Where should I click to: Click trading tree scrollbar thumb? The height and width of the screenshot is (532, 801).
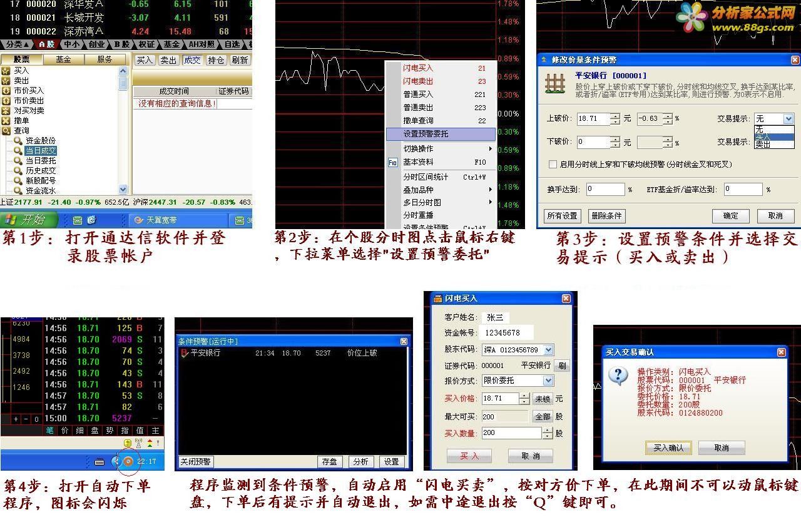coord(123,83)
